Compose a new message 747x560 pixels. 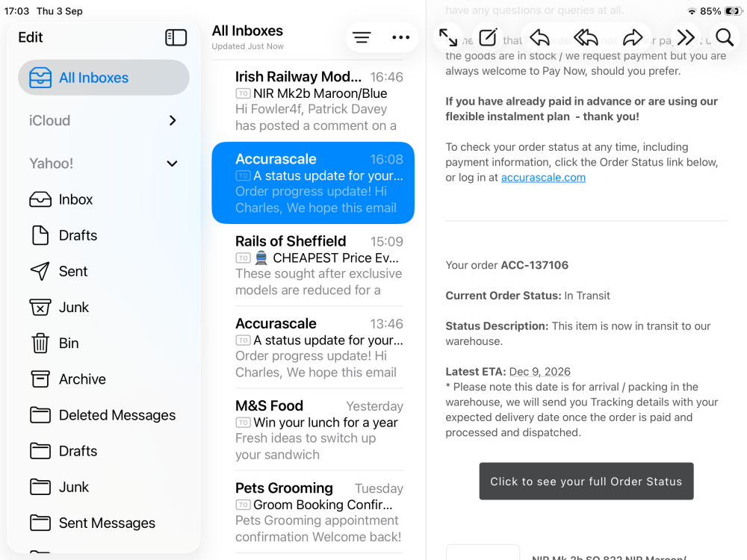[488, 37]
